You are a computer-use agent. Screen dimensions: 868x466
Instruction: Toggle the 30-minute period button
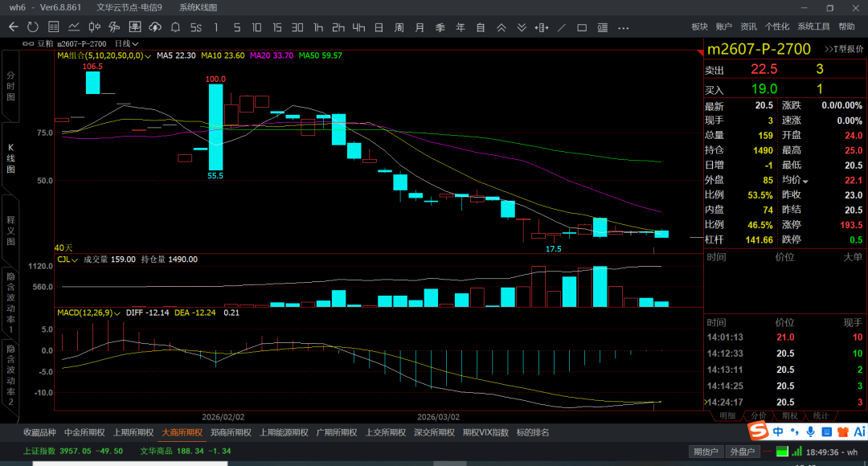coord(297,27)
